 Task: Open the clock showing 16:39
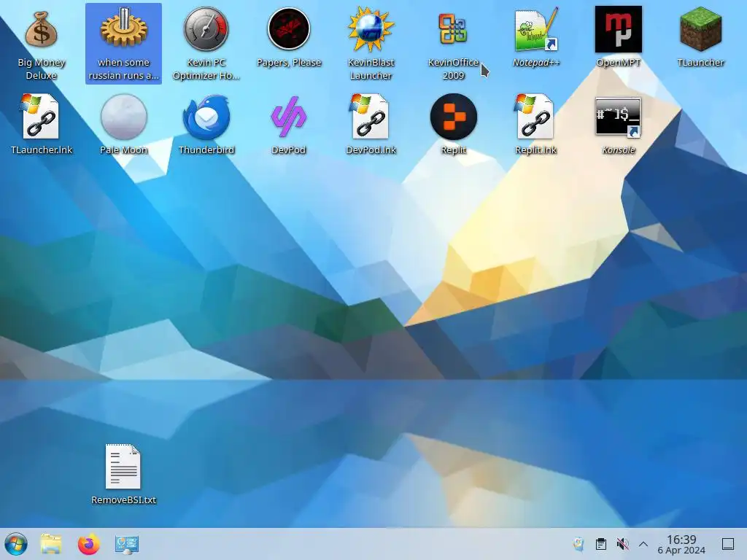pyautogui.click(x=681, y=544)
